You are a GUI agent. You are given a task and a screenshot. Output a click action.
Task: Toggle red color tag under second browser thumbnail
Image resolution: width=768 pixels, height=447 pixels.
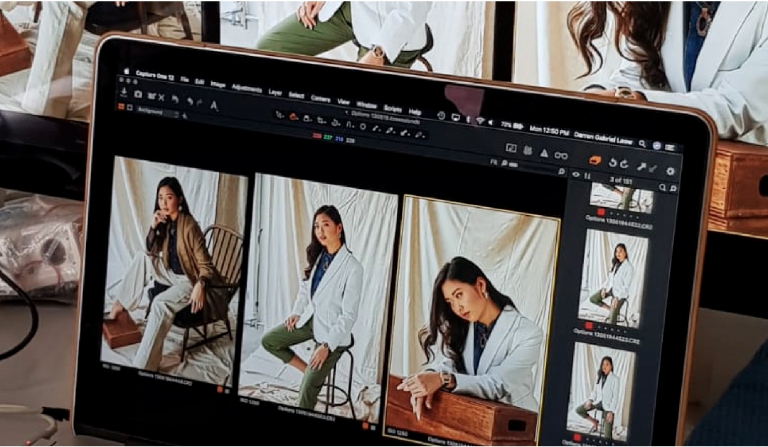[x=588, y=326]
